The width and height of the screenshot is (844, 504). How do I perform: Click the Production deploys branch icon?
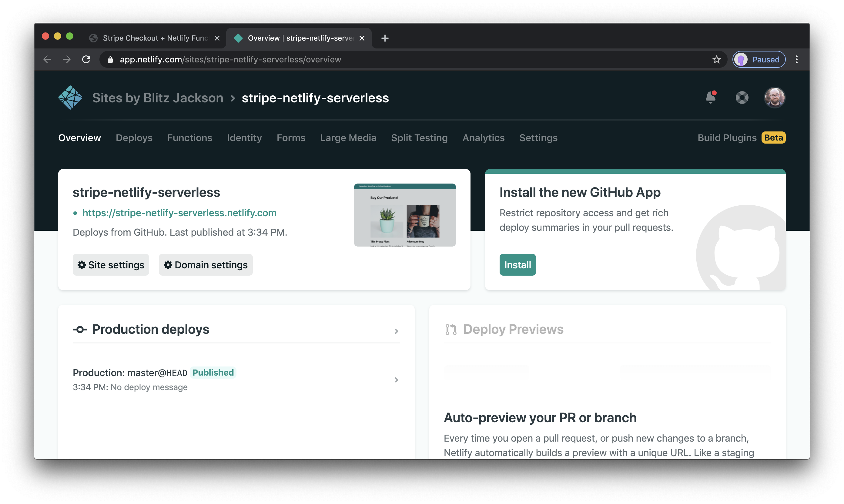[x=80, y=329]
